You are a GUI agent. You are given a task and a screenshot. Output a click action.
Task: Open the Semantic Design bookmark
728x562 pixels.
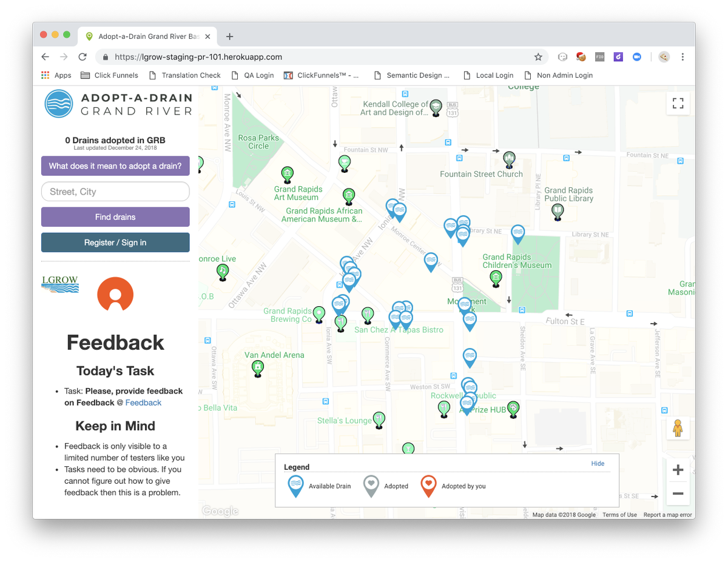(412, 75)
